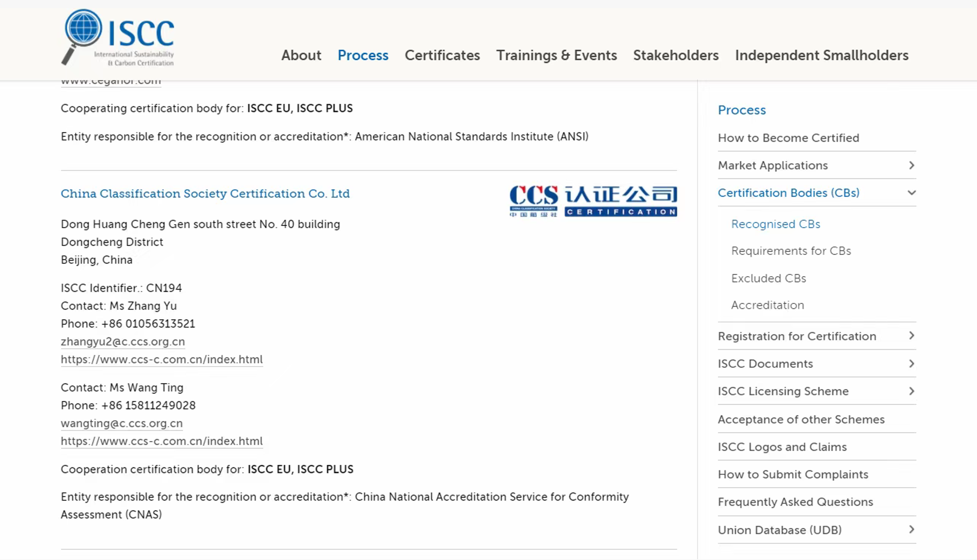The image size is (977, 560).
Task: Open the Certificates menu
Action: coord(442,55)
